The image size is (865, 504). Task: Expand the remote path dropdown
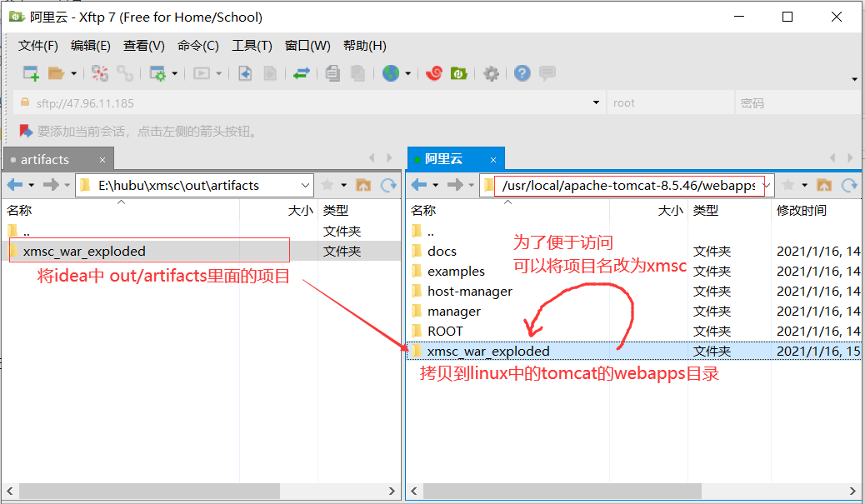[x=767, y=185]
